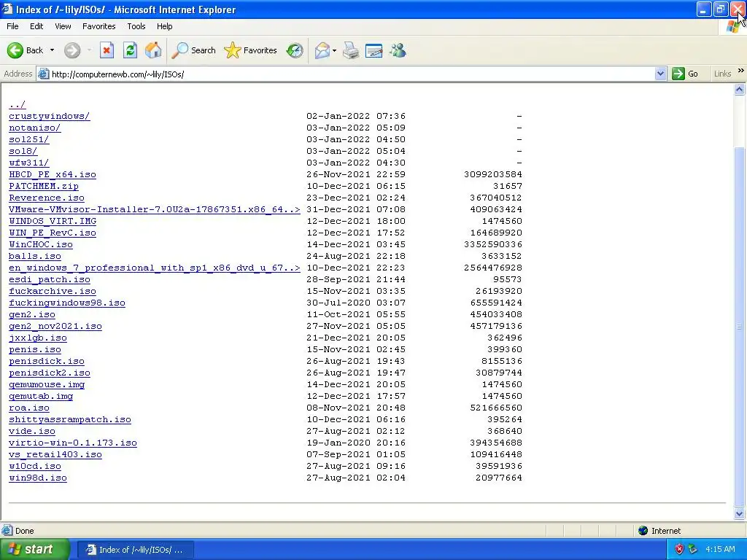Select the Index of /~lily/ISOs/ taskbar button
This screenshot has height=560, width=747.
click(135, 550)
